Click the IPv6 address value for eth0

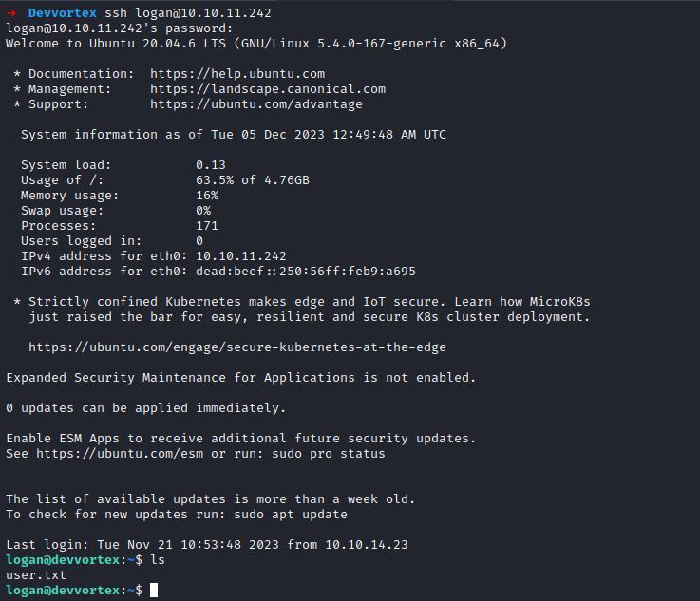306,272
